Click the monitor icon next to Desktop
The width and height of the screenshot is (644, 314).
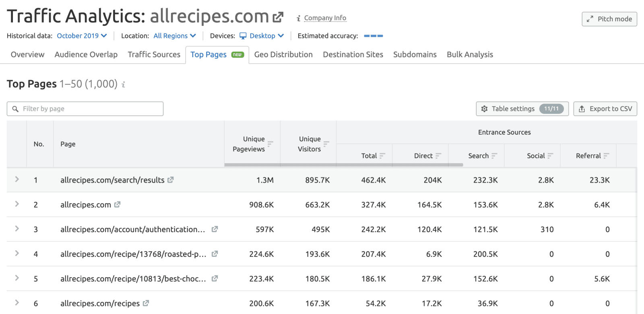tap(243, 36)
